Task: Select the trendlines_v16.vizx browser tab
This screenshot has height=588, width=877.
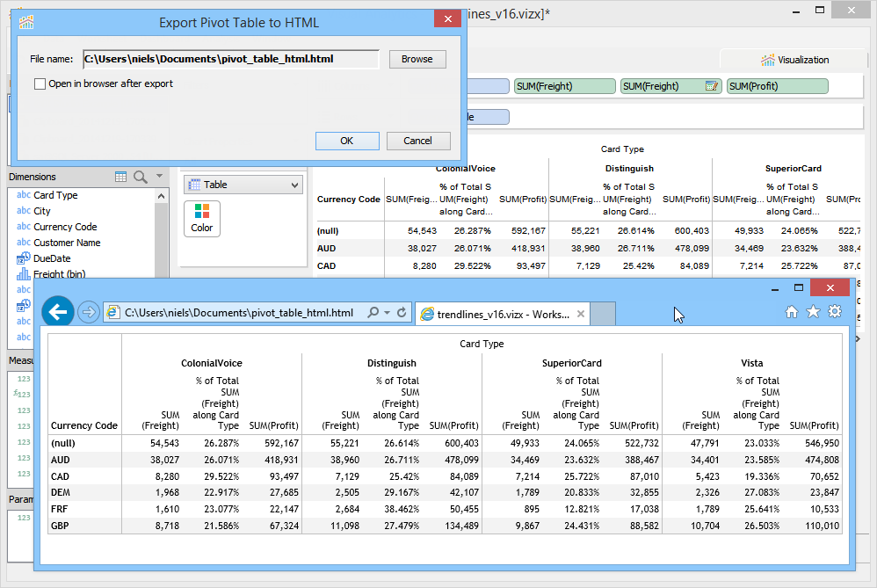Action: pos(495,314)
